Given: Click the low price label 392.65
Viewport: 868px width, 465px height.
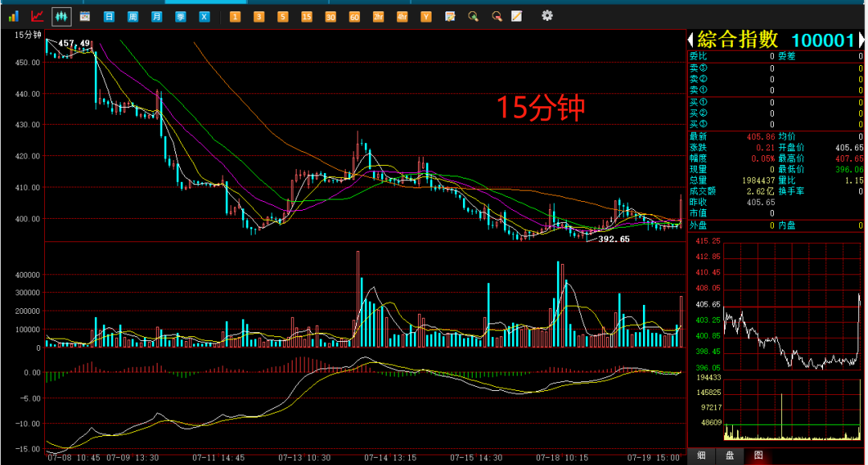Looking at the screenshot, I should point(614,240).
